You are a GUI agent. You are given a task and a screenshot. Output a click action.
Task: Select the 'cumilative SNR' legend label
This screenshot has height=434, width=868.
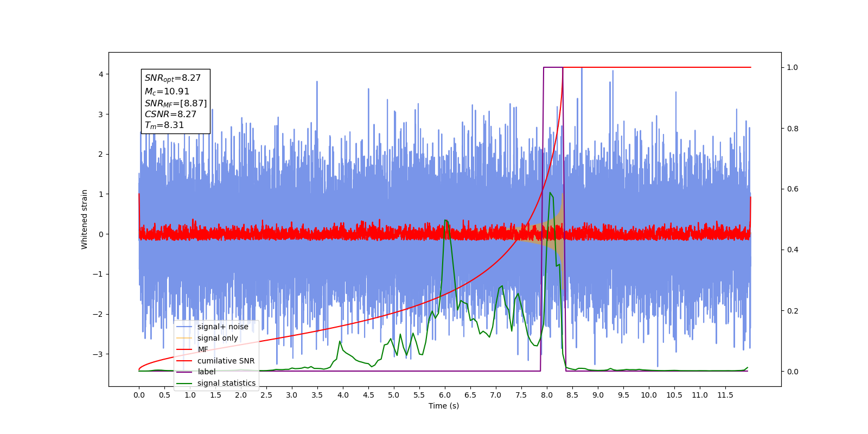coord(226,361)
